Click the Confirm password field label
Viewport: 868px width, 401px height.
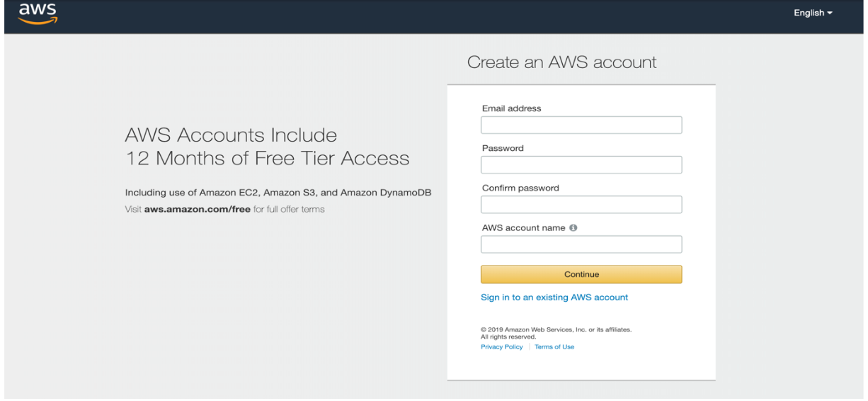(x=520, y=188)
